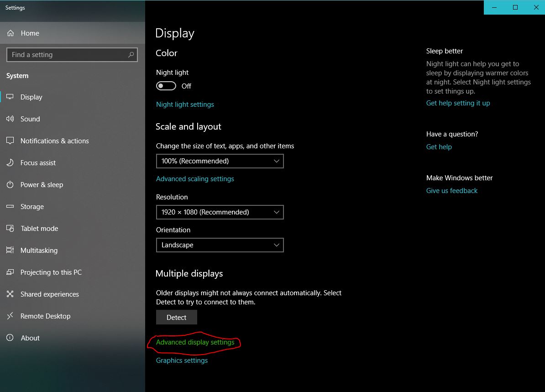Click the search magnifier icon

131,55
